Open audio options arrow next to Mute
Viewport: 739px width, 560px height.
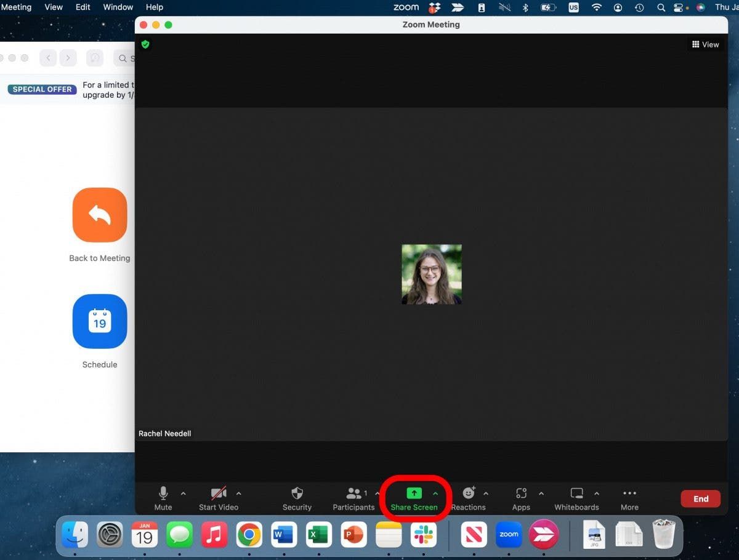(x=183, y=494)
